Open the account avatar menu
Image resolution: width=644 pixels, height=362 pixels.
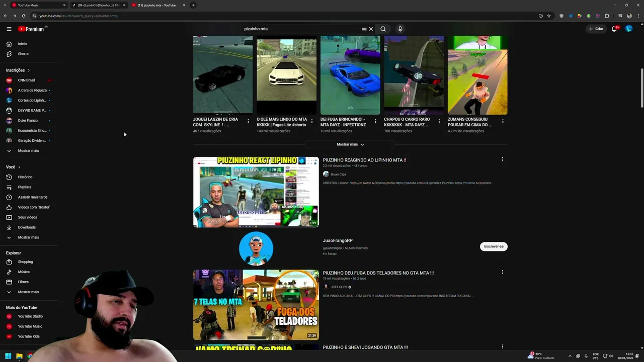[x=628, y=29]
